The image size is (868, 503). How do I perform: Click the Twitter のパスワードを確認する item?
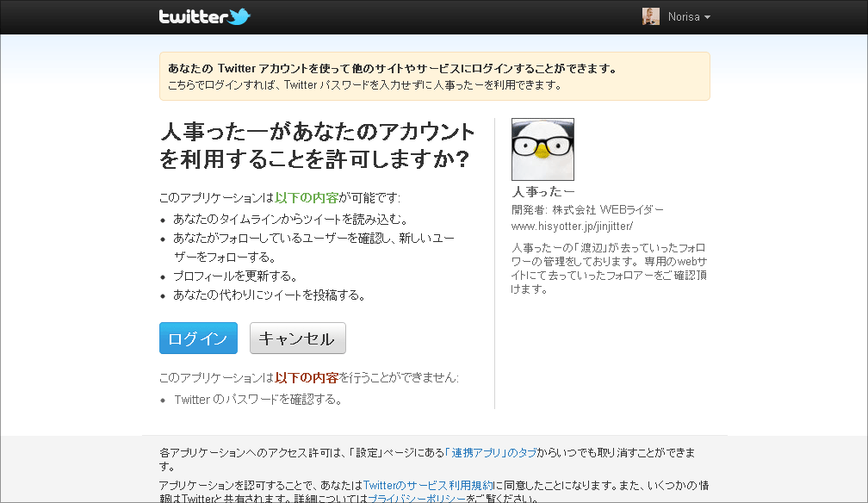[258, 400]
